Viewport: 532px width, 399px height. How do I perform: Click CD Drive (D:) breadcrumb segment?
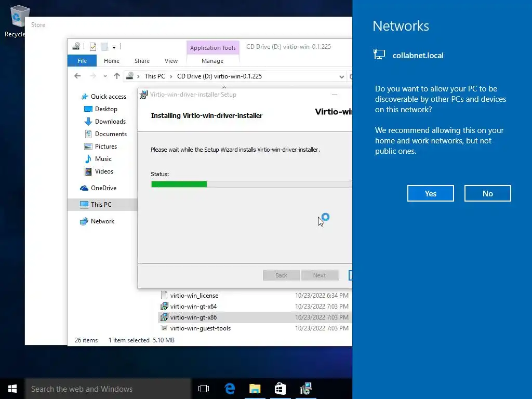point(220,76)
